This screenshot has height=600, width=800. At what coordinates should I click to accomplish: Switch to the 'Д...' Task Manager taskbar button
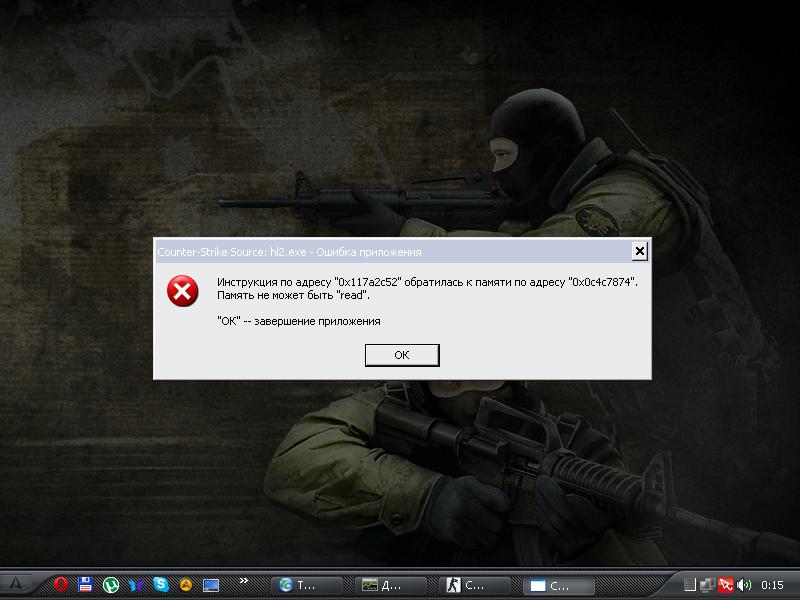[390, 585]
